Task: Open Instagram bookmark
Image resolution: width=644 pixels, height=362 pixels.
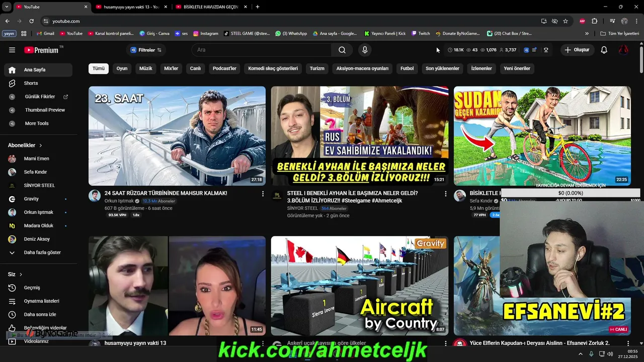Action: pyautogui.click(x=206, y=34)
